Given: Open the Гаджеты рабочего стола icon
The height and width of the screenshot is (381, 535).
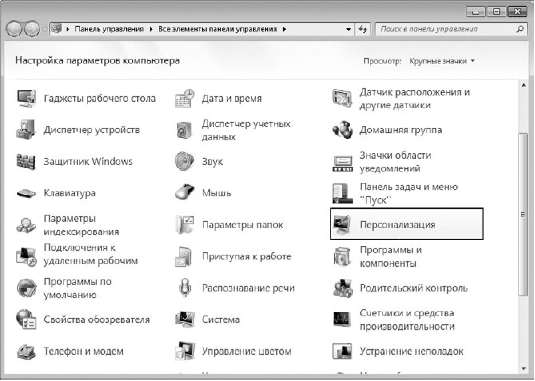Looking at the screenshot, I should pos(26,99).
